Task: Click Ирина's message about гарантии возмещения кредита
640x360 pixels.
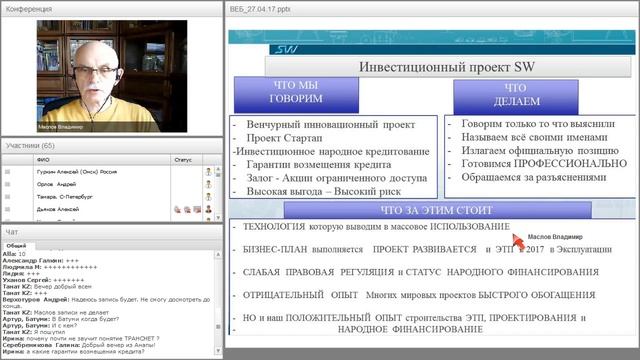Action: [73, 351]
